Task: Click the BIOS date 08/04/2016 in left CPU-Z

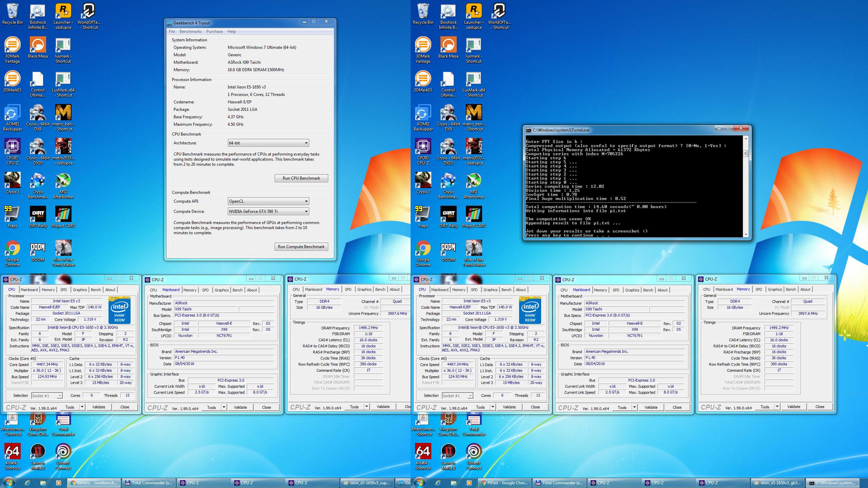Action: tap(224, 364)
